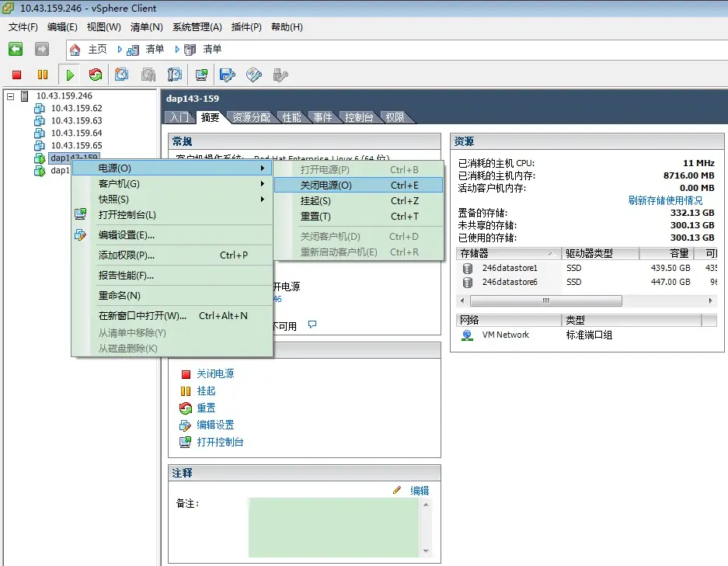Click inside the green 备注 notes field
The height and width of the screenshot is (566, 728).
click(x=334, y=527)
